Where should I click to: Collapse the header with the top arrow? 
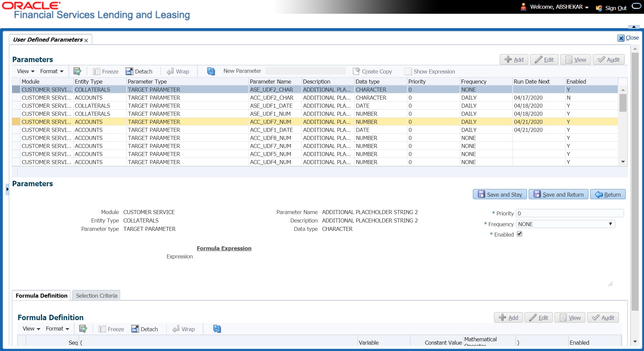tap(634, 27)
